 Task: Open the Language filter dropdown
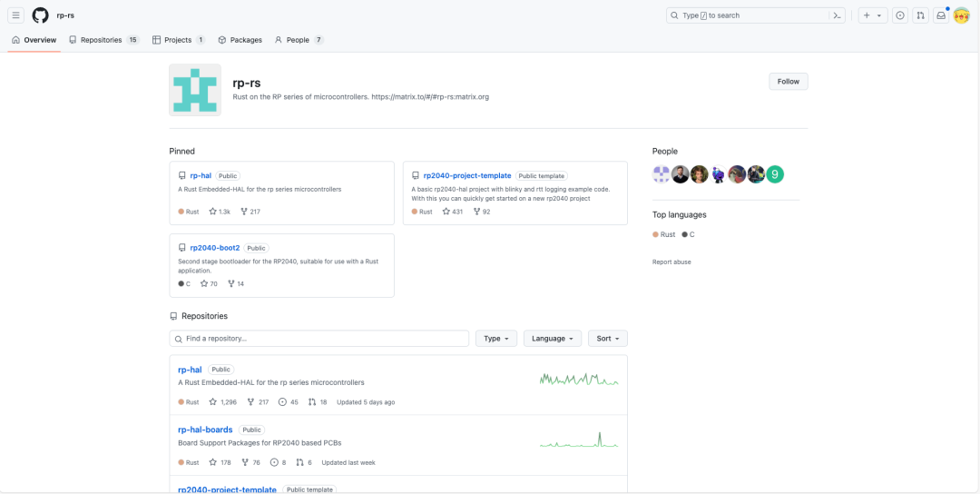pyautogui.click(x=553, y=339)
